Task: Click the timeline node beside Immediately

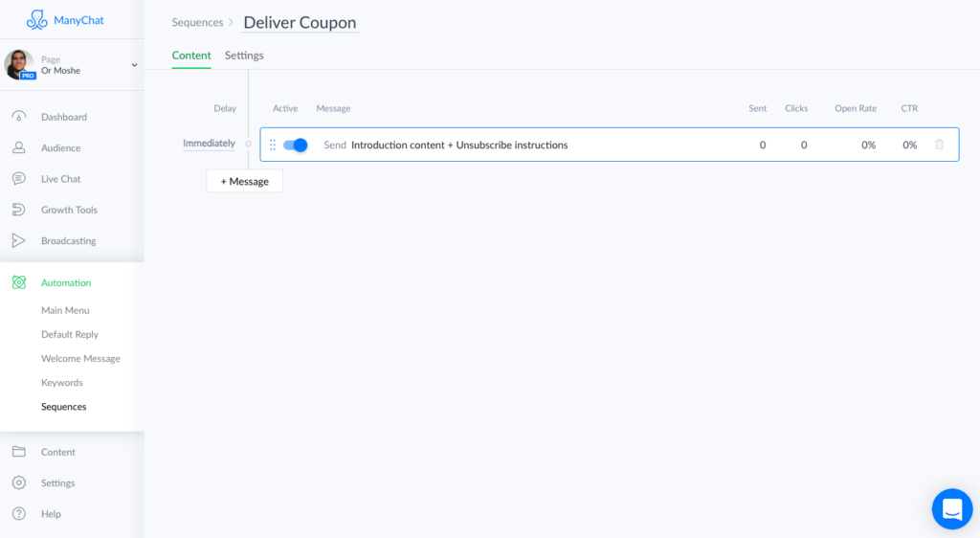Action: [x=248, y=144]
